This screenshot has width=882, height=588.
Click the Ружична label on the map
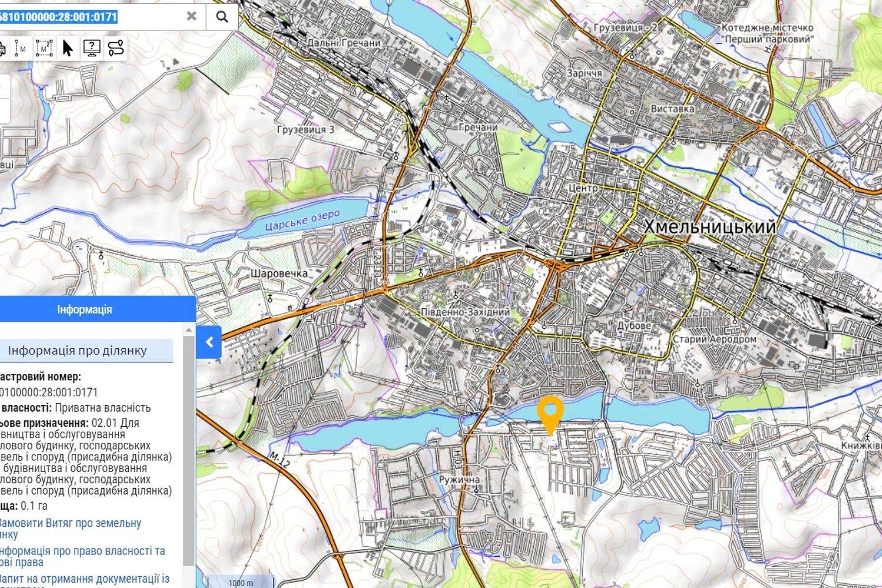pos(459,479)
